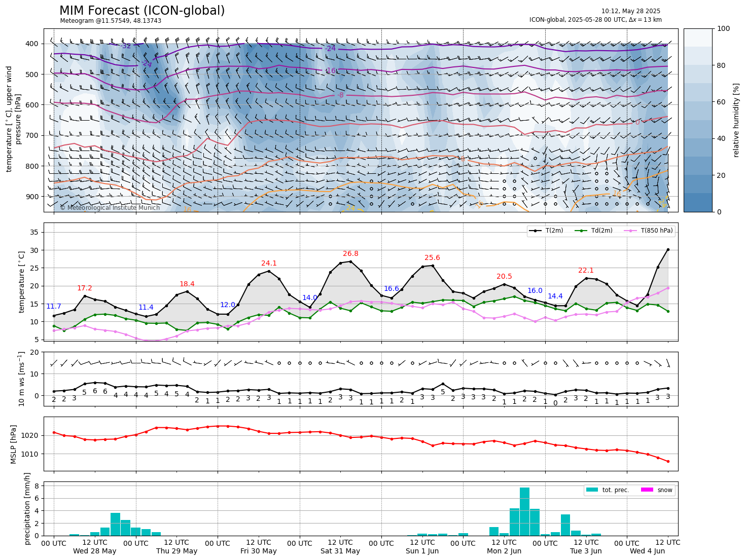Click the "Sat 31 May" date label
Viewport: 745px width, 560px height.
pyautogui.click(x=340, y=551)
